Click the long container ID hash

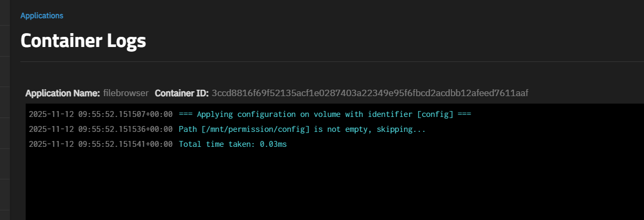click(370, 93)
